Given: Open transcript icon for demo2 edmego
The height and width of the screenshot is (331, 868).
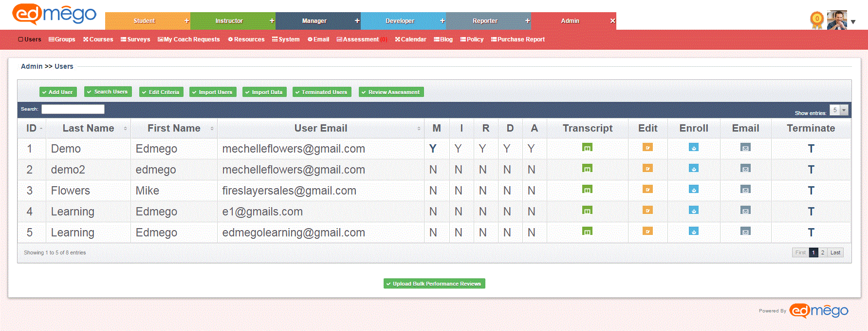Looking at the screenshot, I should [587, 168].
